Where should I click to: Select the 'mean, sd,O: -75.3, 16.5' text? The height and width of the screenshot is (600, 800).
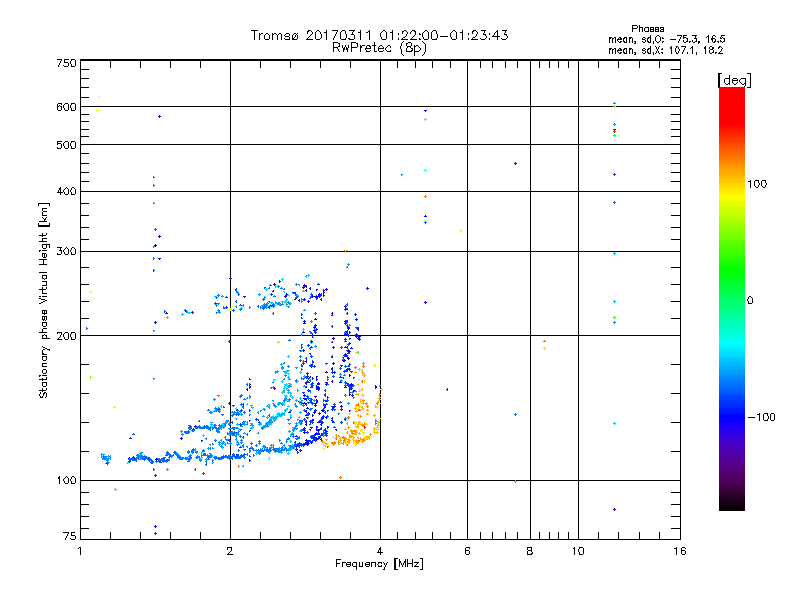(667, 39)
